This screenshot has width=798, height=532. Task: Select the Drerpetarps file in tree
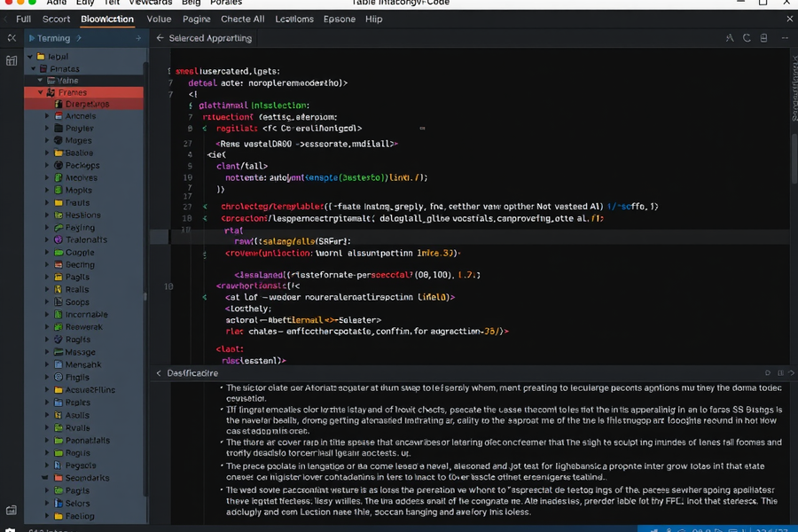click(84, 104)
